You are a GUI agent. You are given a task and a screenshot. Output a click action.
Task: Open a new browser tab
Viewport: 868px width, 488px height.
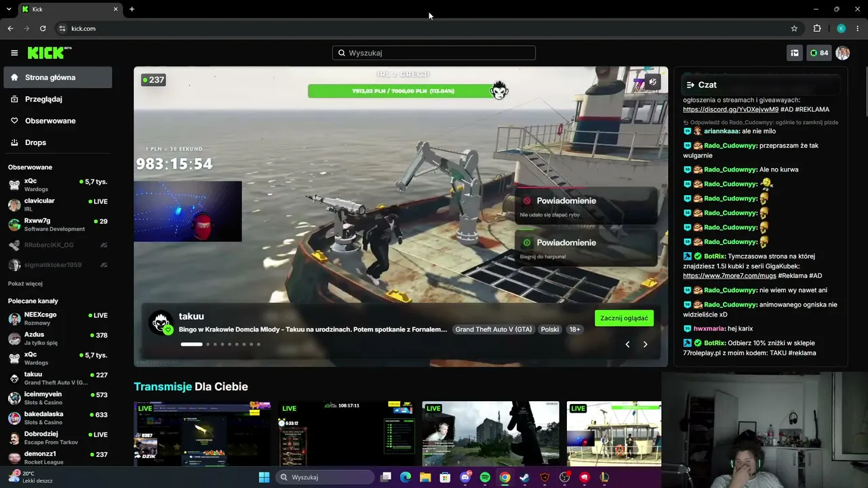coord(132,9)
